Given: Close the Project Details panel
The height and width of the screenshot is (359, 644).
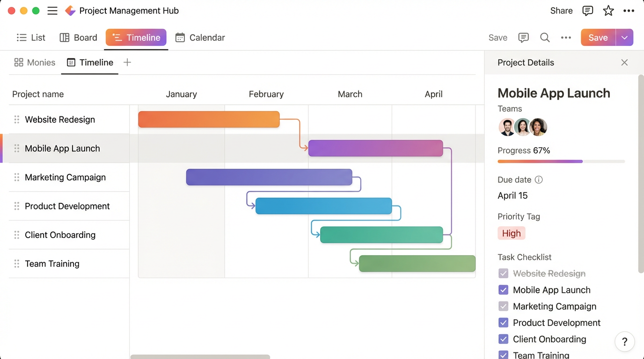Looking at the screenshot, I should point(624,62).
